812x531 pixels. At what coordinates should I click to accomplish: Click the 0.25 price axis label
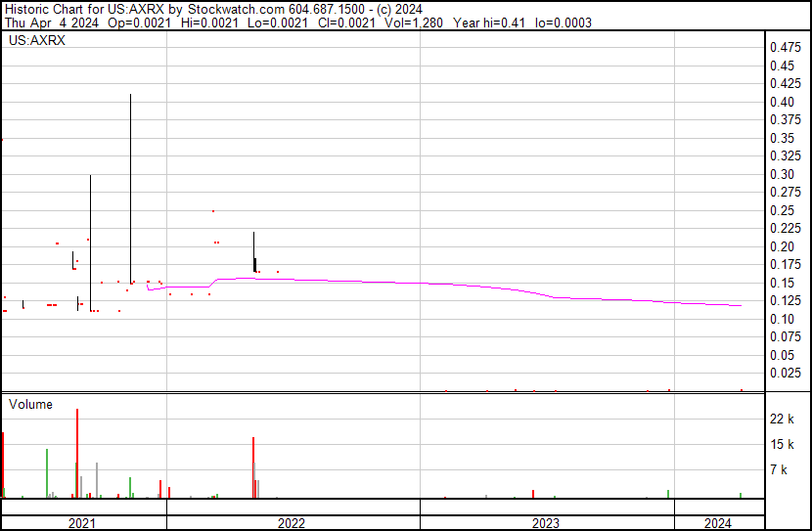pos(782,210)
